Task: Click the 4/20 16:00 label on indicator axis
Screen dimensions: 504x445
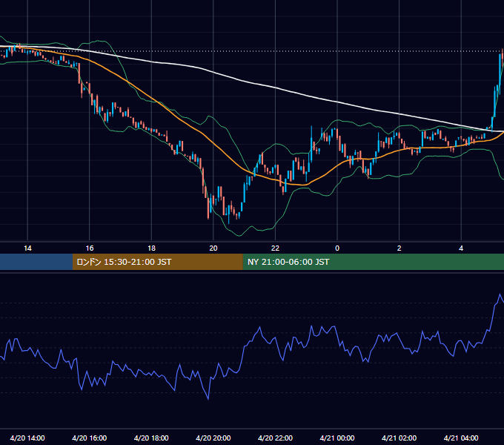Action: pyautogui.click(x=90, y=438)
